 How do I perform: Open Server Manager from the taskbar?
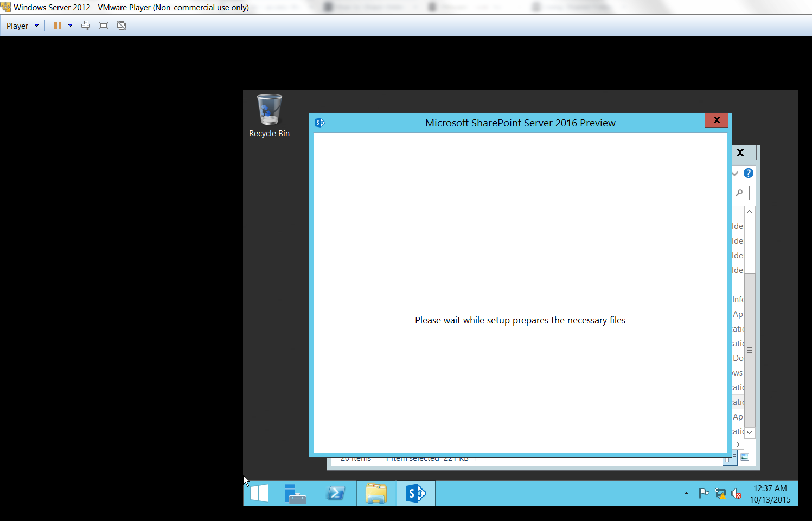(295, 493)
